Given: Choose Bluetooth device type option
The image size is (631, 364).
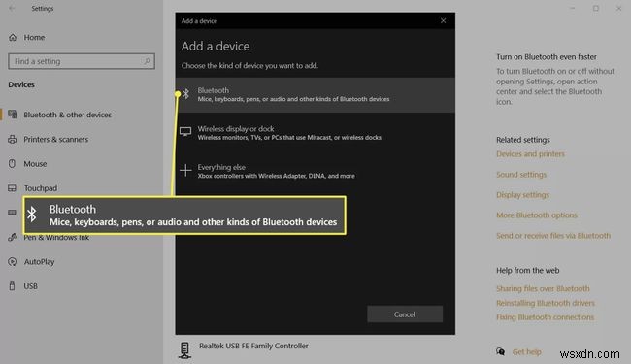Looking at the screenshot, I should coord(315,95).
